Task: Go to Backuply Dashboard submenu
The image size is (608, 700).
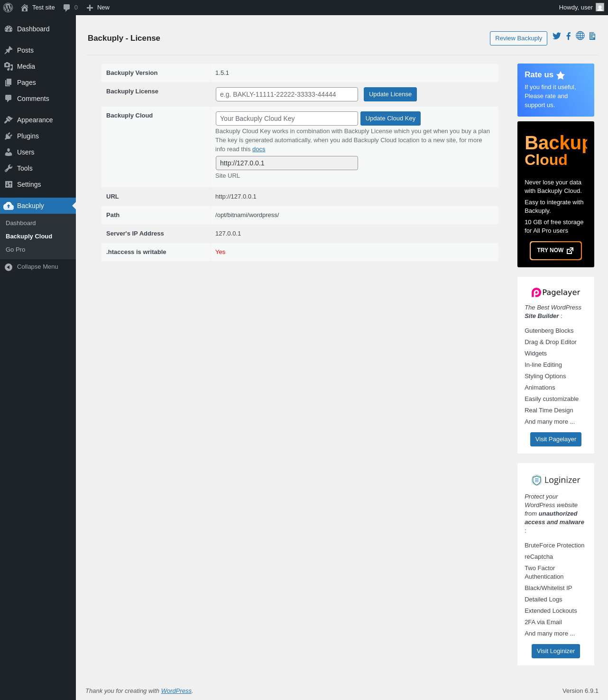Action: pyautogui.click(x=21, y=223)
